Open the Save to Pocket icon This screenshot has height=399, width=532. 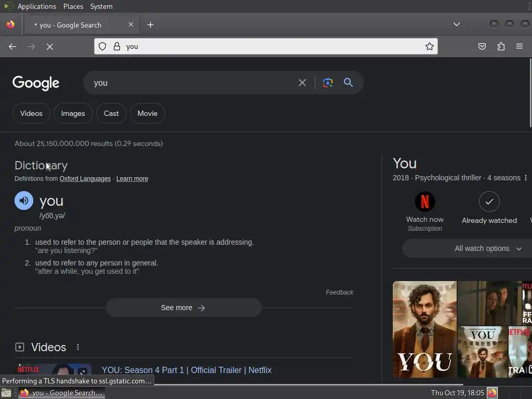tap(482, 46)
